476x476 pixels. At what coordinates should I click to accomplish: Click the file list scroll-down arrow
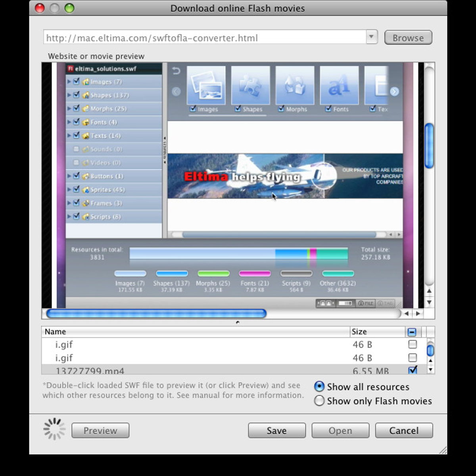430,370
